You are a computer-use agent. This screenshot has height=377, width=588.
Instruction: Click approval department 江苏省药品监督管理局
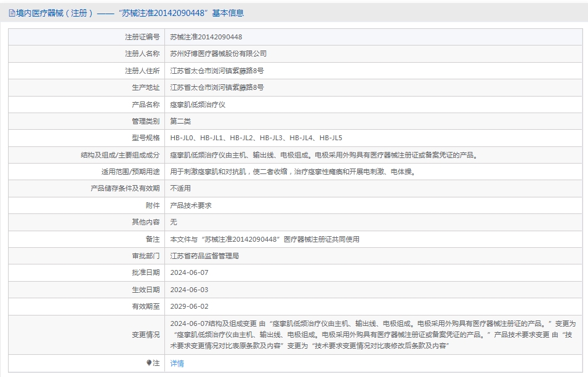204,256
